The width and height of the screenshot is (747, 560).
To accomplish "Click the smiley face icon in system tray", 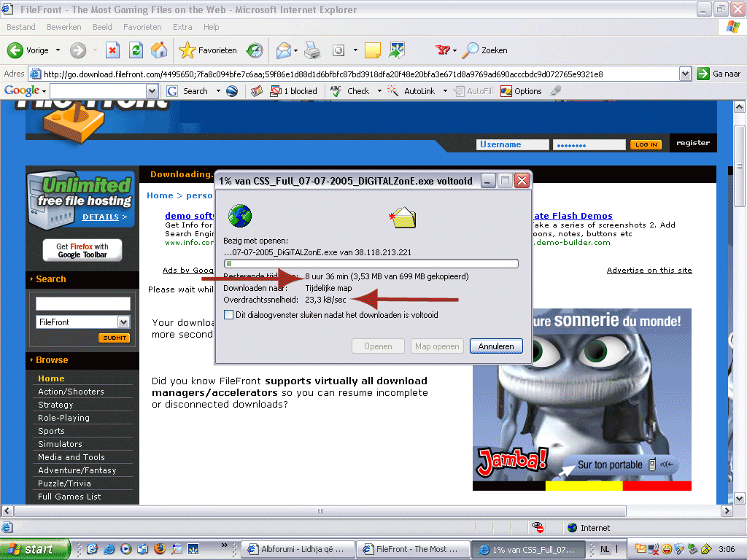I will (x=667, y=549).
